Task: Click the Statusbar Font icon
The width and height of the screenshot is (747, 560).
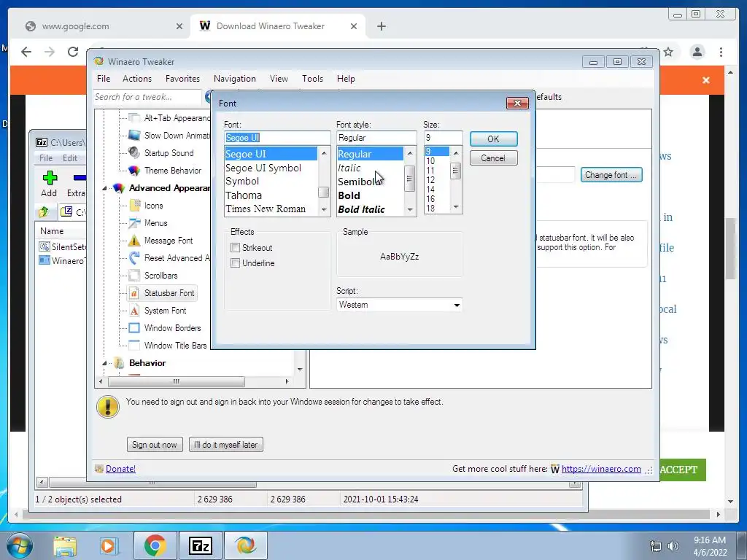Action: coord(135,293)
